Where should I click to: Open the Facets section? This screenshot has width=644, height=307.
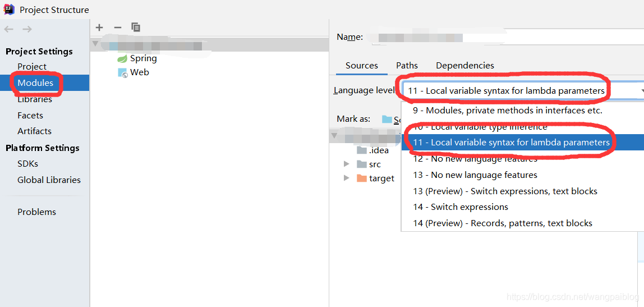coord(30,116)
